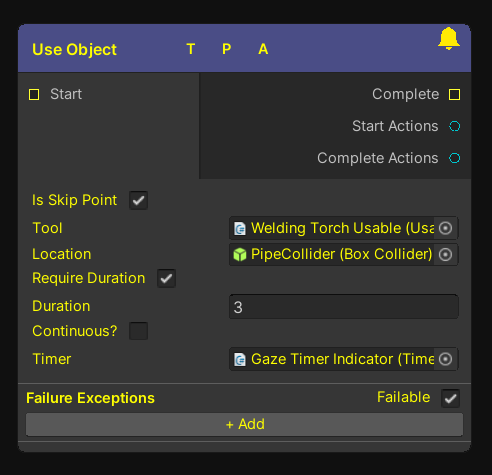This screenshot has height=475, width=492.
Task: Click the Use Object node title
Action: pos(74,50)
